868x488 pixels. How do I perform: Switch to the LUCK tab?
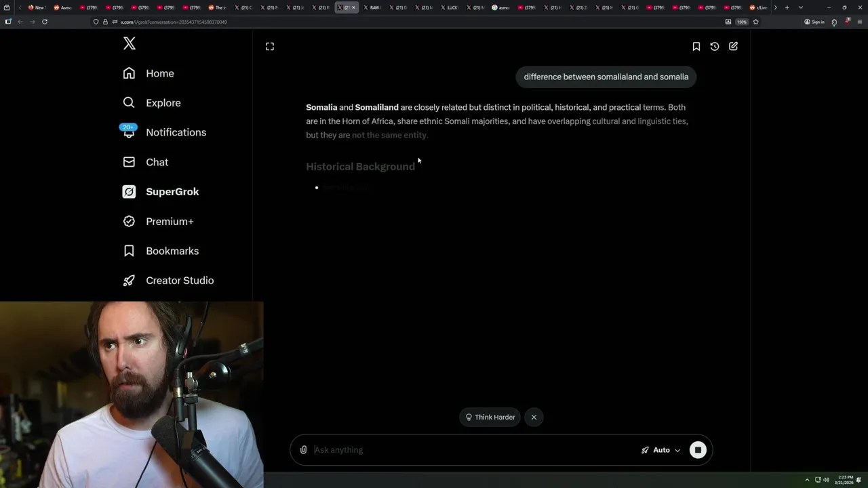(x=451, y=7)
